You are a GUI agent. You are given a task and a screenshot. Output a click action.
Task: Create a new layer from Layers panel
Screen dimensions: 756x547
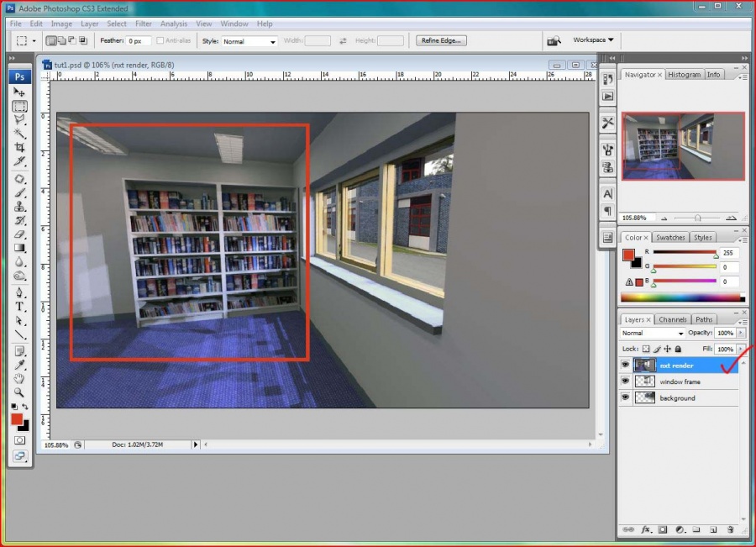(712, 530)
